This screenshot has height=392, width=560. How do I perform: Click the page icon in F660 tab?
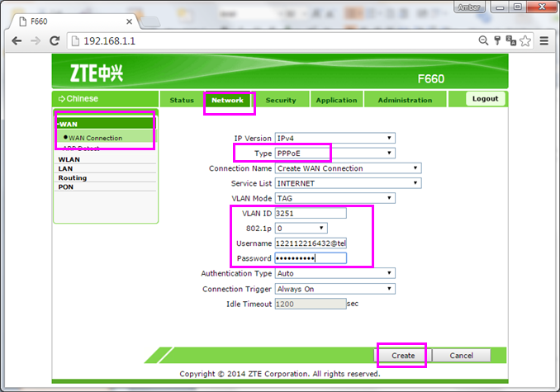tap(23, 21)
